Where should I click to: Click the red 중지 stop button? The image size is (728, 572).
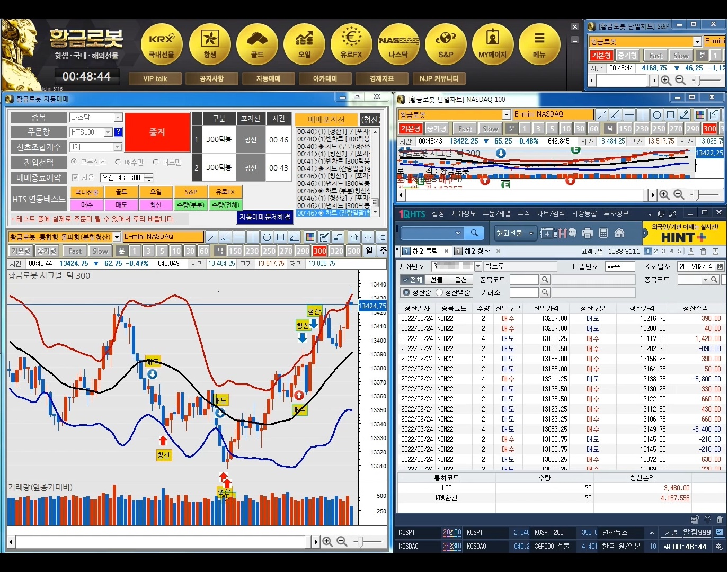(x=157, y=132)
